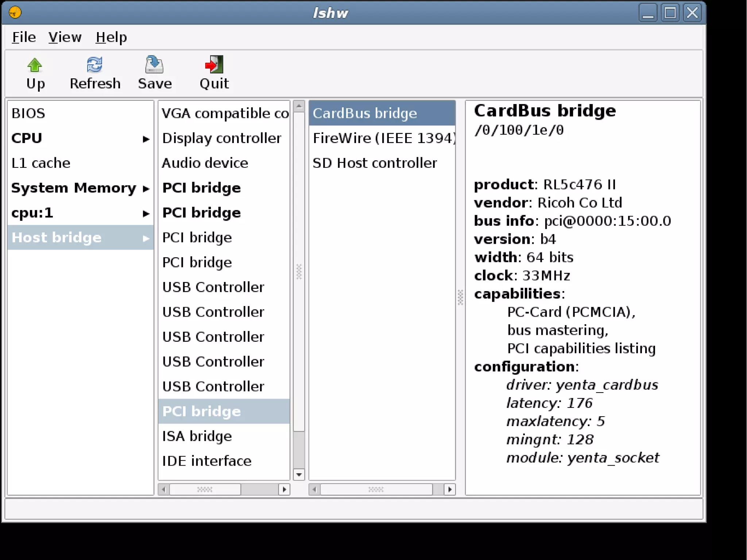Expand System Memory submenu arrow

[x=146, y=189]
